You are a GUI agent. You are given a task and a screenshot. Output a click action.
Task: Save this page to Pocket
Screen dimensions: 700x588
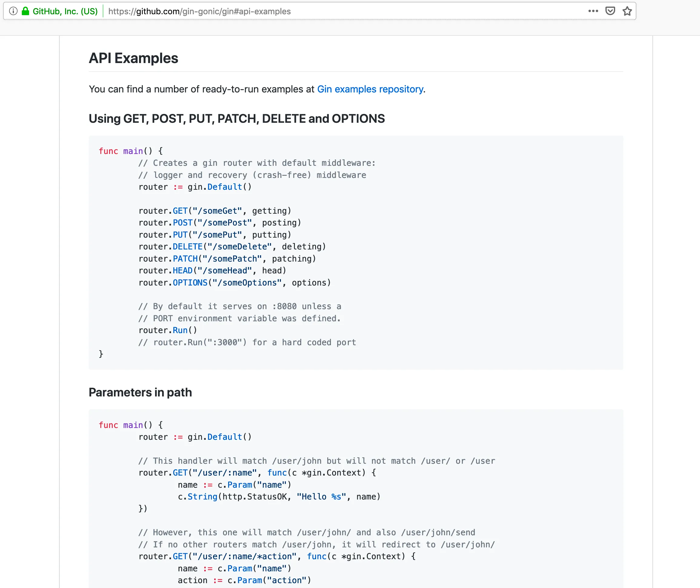coord(610,11)
